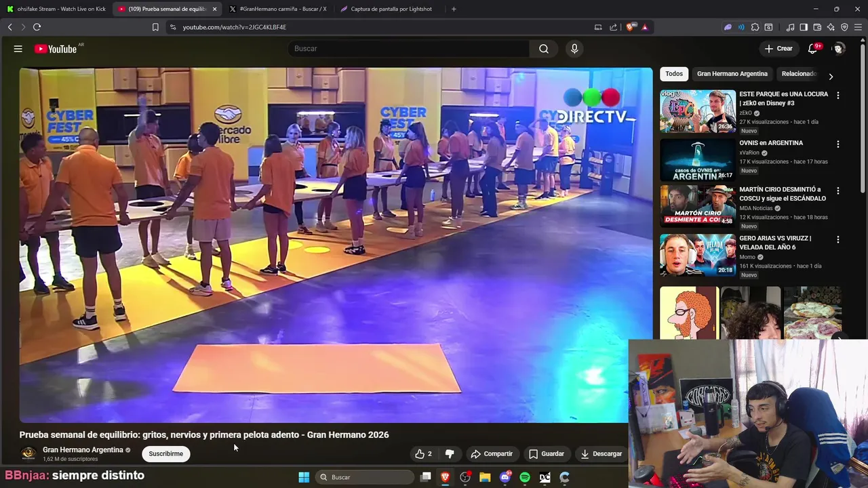868x488 pixels.
Task: Open Brave Rewards triangle icon
Action: tap(644, 27)
